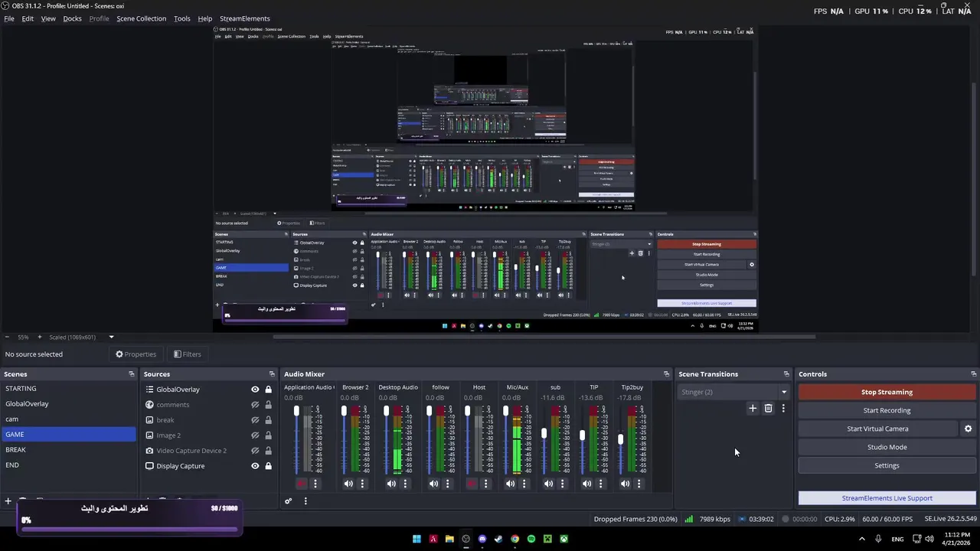Mute the Browser 2 audio speaker icon

(348, 484)
